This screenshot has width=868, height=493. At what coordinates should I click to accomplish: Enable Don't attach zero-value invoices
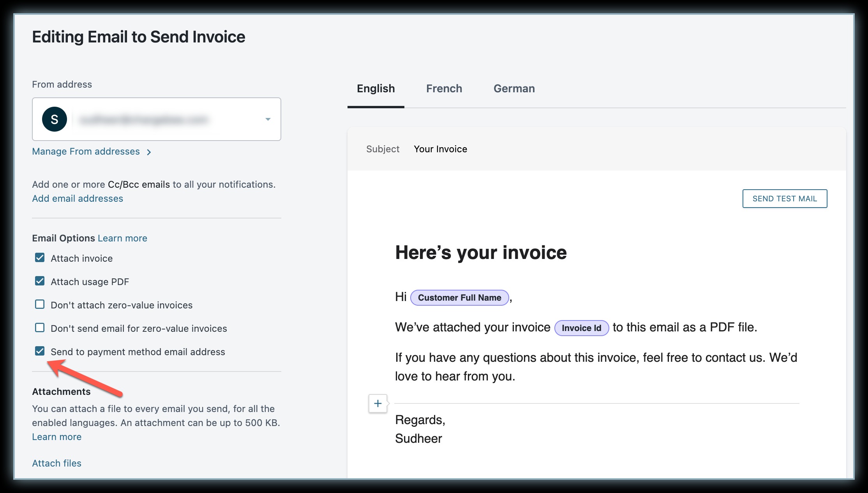coord(40,305)
